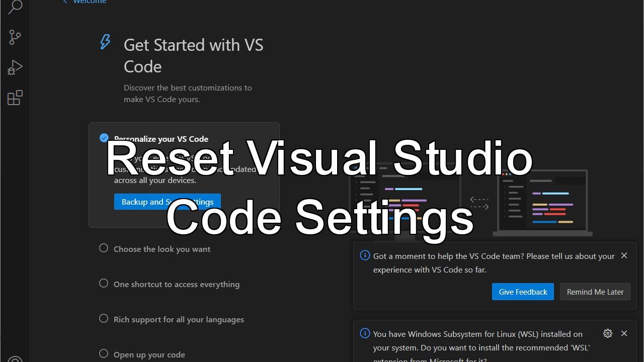
Task: Click the Remind Me Later button
Action: point(595,292)
